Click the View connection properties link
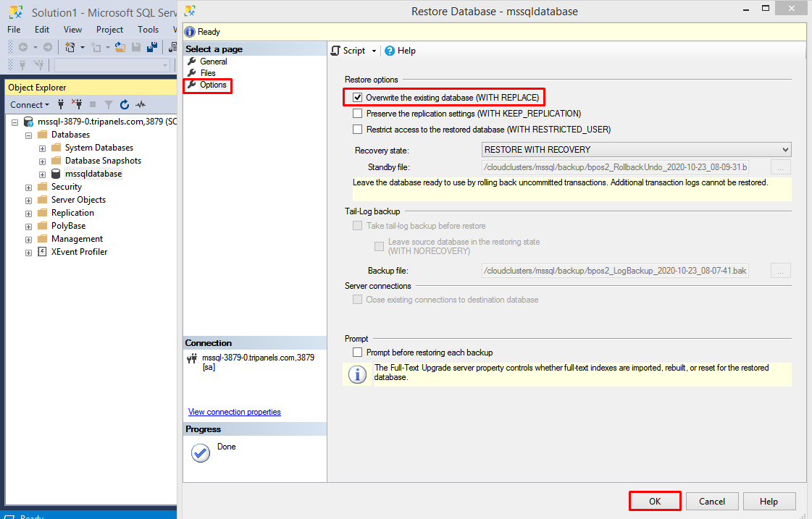The height and width of the screenshot is (519, 812). tap(234, 412)
